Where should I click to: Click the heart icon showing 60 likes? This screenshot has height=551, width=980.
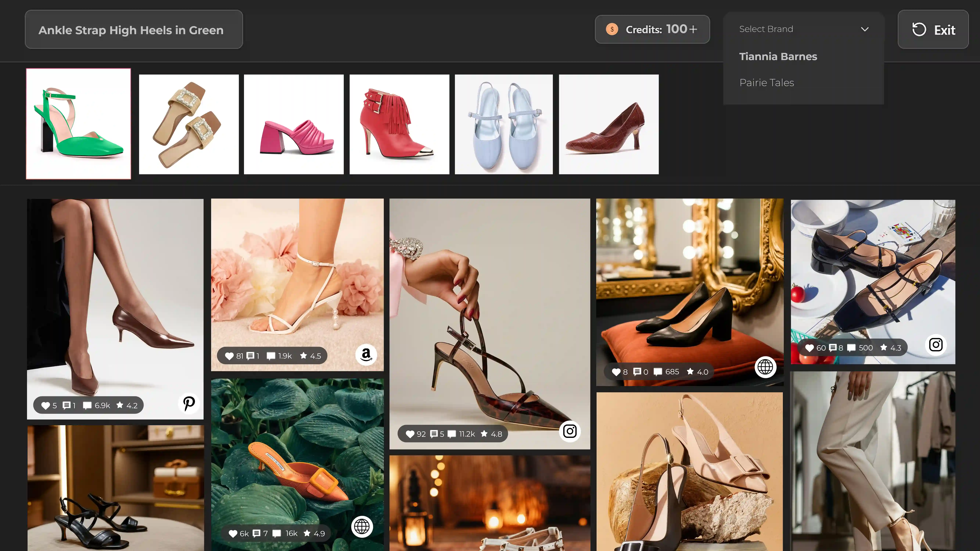810,348
